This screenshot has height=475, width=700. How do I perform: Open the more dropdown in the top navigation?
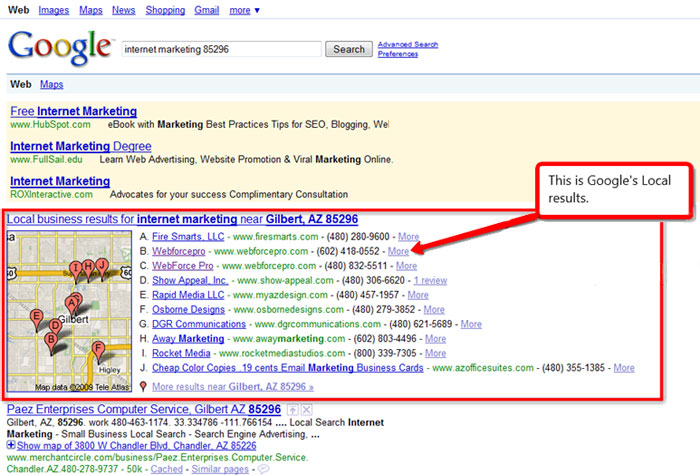tap(244, 10)
